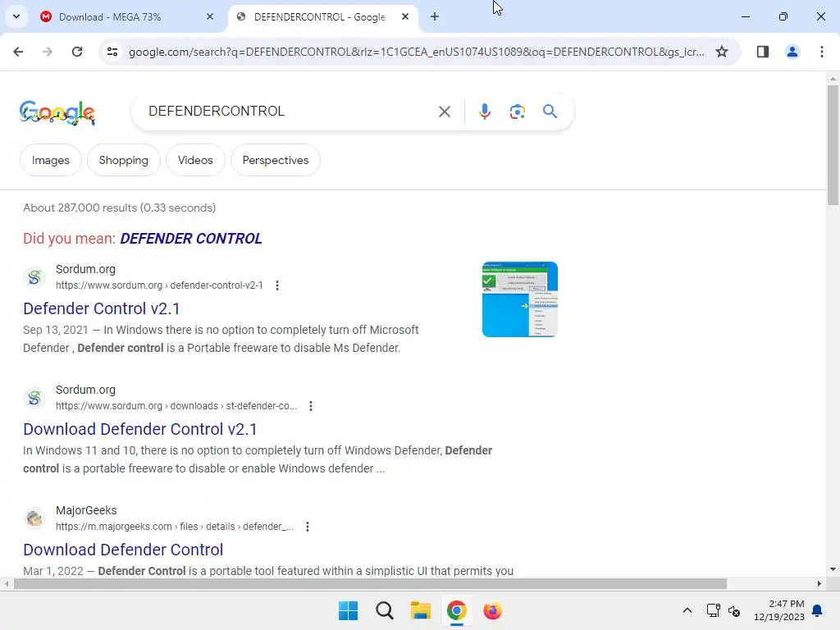The width and height of the screenshot is (840, 630).
Task: Open a new browser tab
Action: [435, 16]
